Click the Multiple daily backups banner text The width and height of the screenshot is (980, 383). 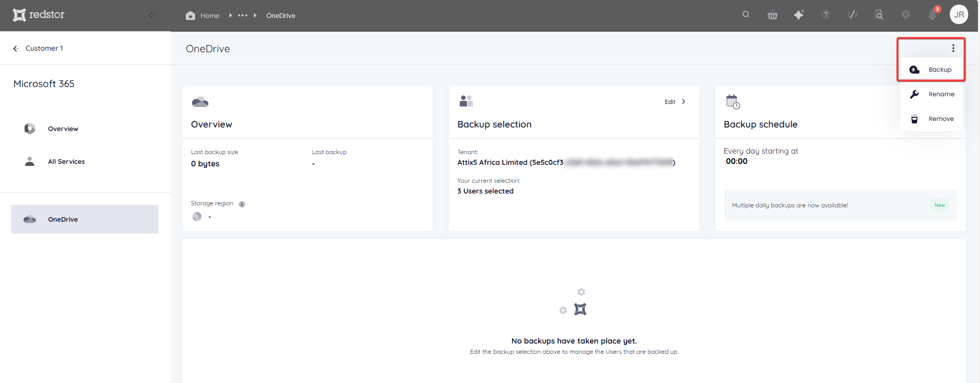coord(790,205)
